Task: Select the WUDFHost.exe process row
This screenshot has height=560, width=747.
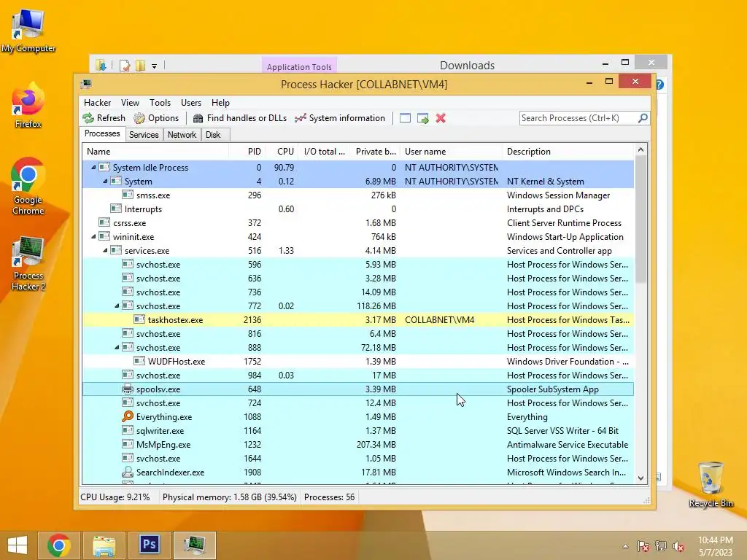Action: pyautogui.click(x=358, y=362)
